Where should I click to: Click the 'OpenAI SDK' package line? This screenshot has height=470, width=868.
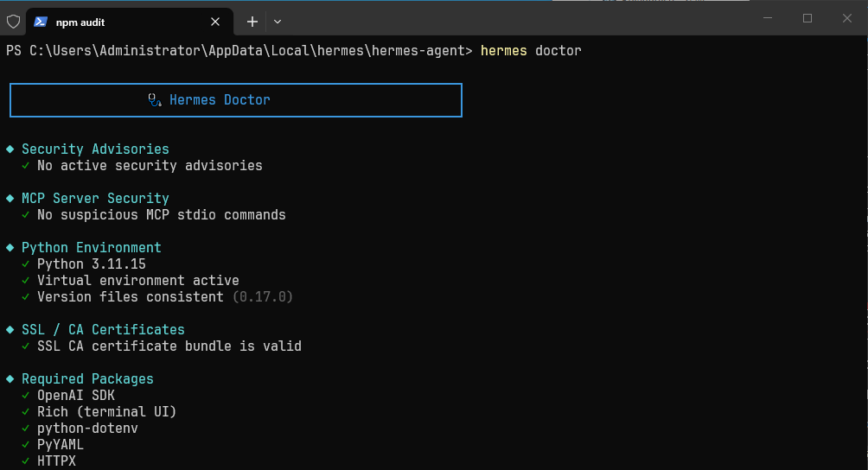[x=76, y=396]
